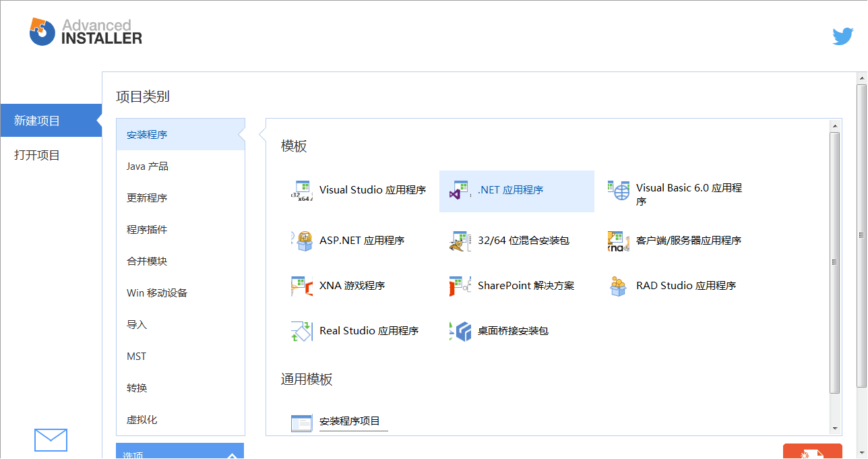This screenshot has height=459, width=868.
Task: Open the 更新程序 category
Action: 181,198
